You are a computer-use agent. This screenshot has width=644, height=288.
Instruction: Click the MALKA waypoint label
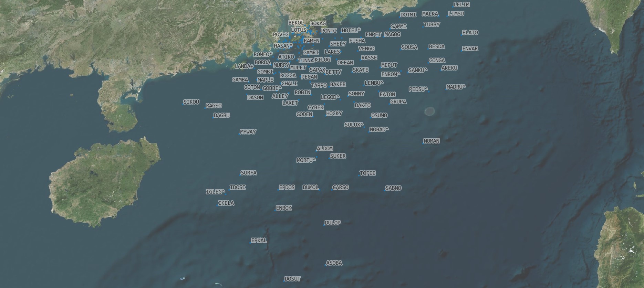click(430, 14)
